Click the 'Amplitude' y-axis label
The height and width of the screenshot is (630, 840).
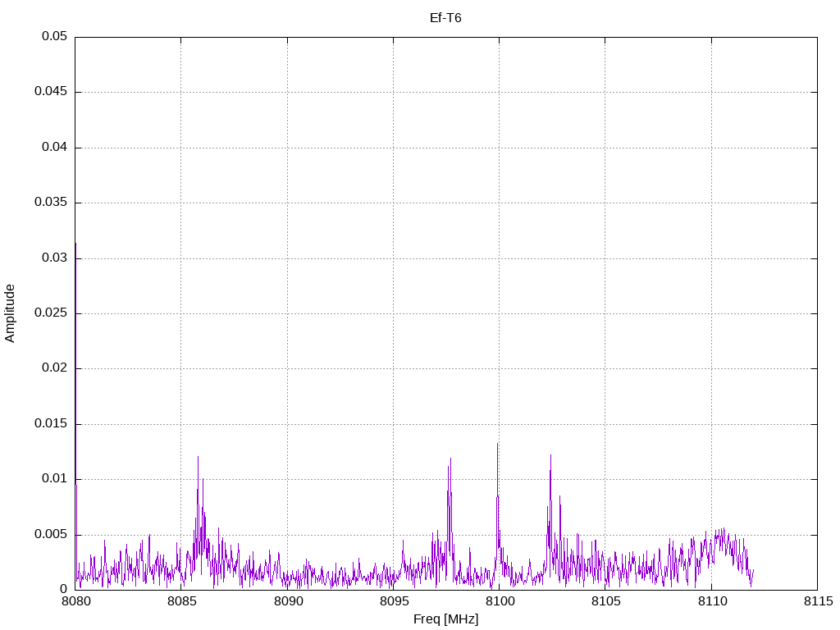point(10,313)
